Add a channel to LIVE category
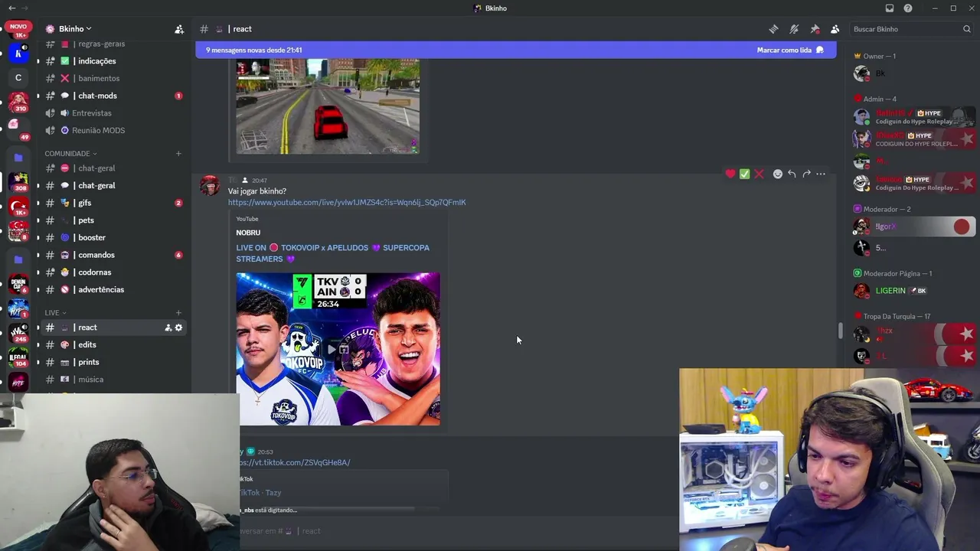This screenshot has width=980, height=551. pyautogui.click(x=178, y=312)
